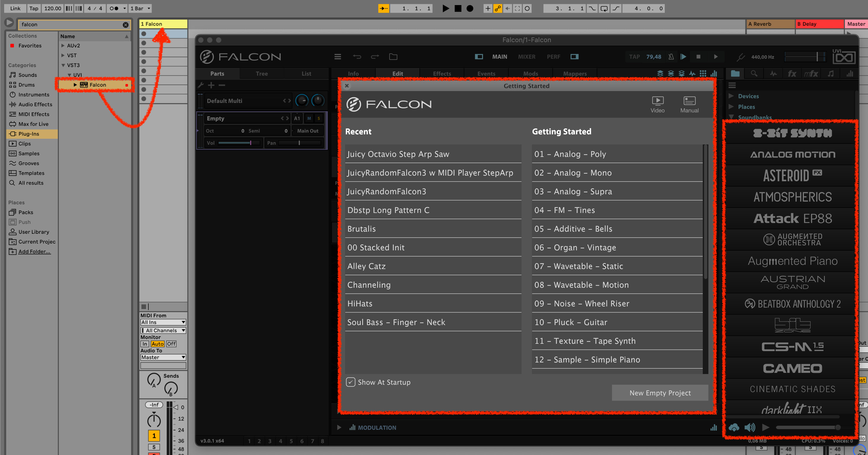868x455 pixels.
Task: Open the Falcon hamburger menu
Action: (x=338, y=57)
